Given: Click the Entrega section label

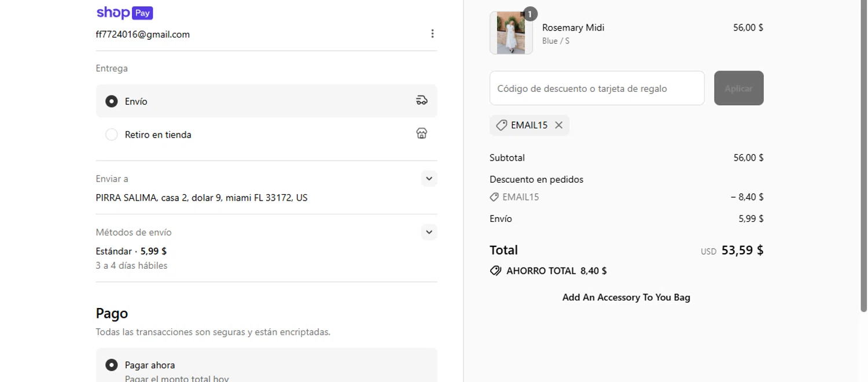Looking at the screenshot, I should [112, 68].
